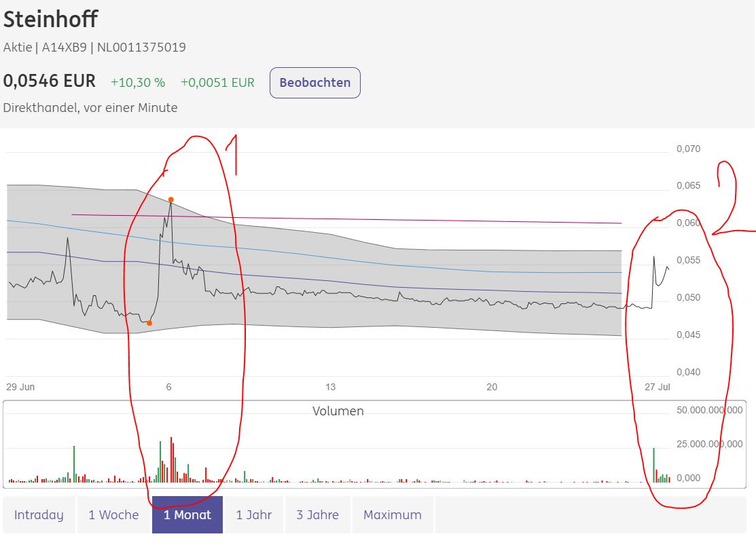Viewport: 756px width, 547px height.
Task: Click the 50.000.000,000 volume axis label
Action: tap(710, 410)
